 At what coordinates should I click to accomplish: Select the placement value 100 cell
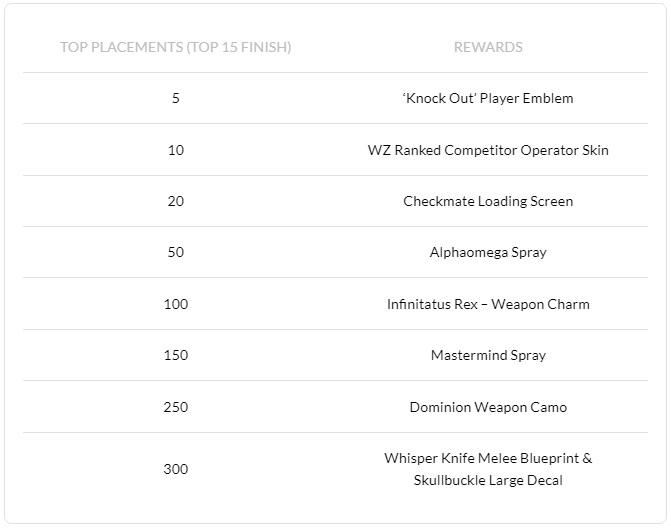click(175, 304)
